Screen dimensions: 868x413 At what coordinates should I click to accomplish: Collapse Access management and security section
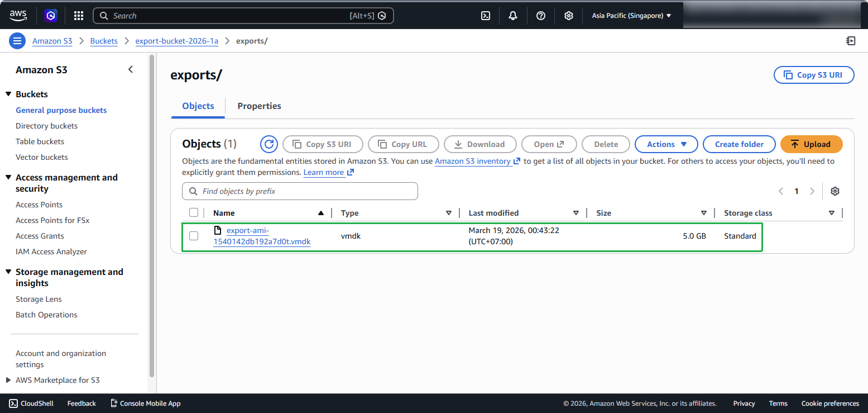[x=8, y=178]
